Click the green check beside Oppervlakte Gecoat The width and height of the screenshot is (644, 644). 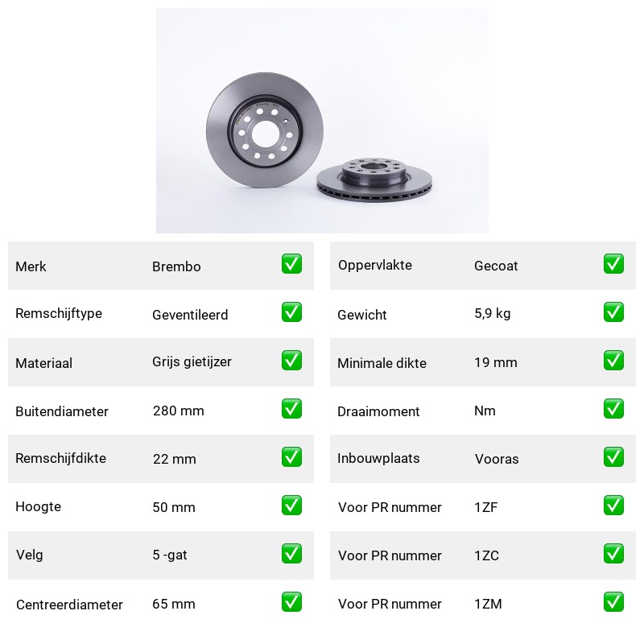[x=613, y=264]
